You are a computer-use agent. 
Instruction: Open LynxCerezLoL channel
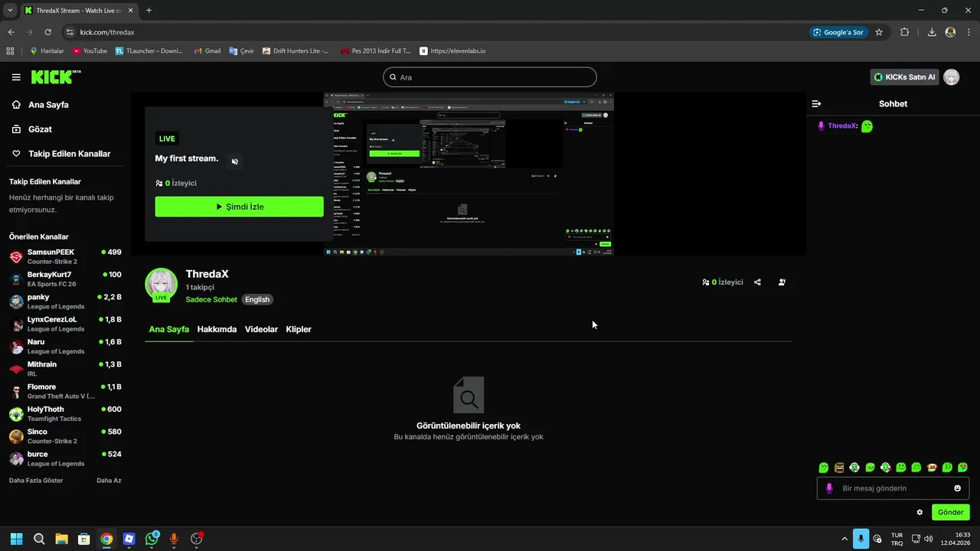pyautogui.click(x=65, y=324)
